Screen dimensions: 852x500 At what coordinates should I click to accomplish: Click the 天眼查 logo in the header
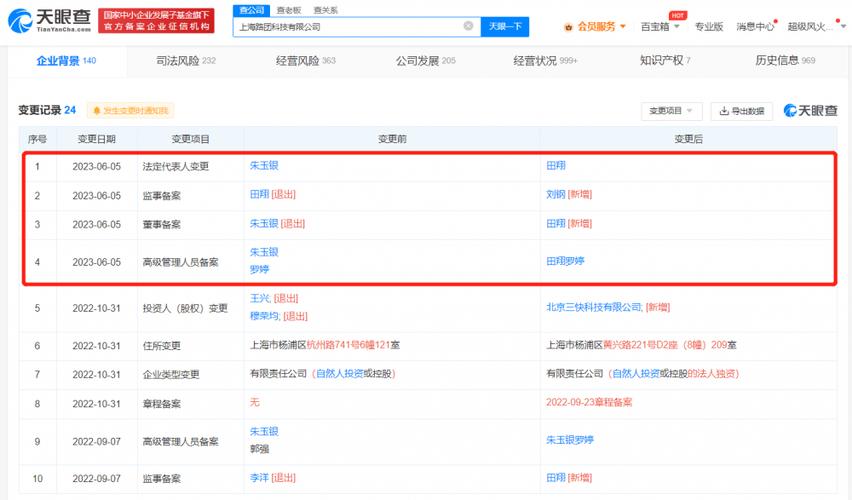(x=49, y=21)
